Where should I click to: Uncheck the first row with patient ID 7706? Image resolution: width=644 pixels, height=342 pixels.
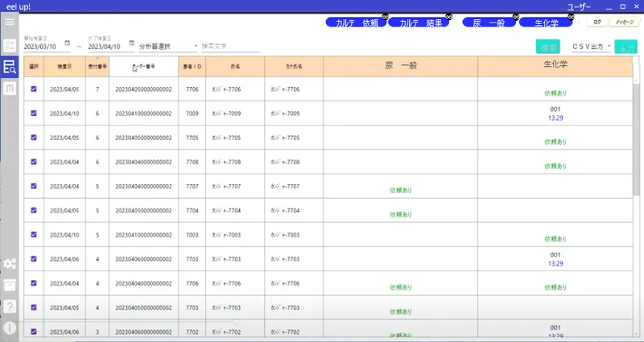34,89
